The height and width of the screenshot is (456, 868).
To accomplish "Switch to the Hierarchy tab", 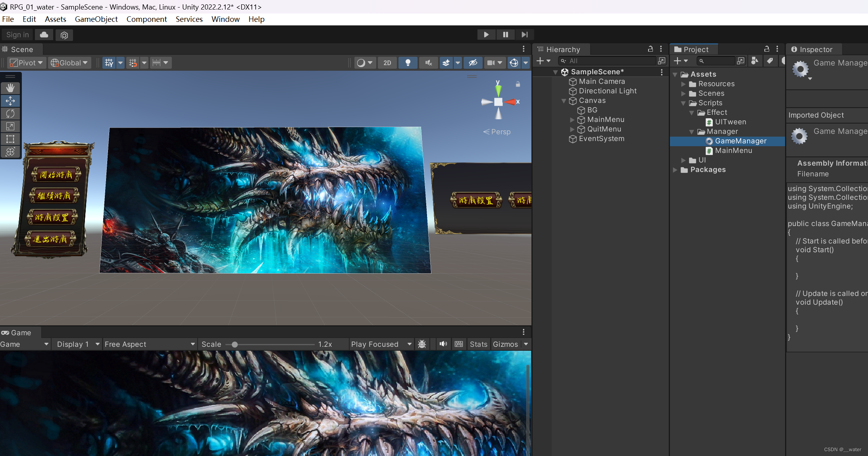I will 561,49.
